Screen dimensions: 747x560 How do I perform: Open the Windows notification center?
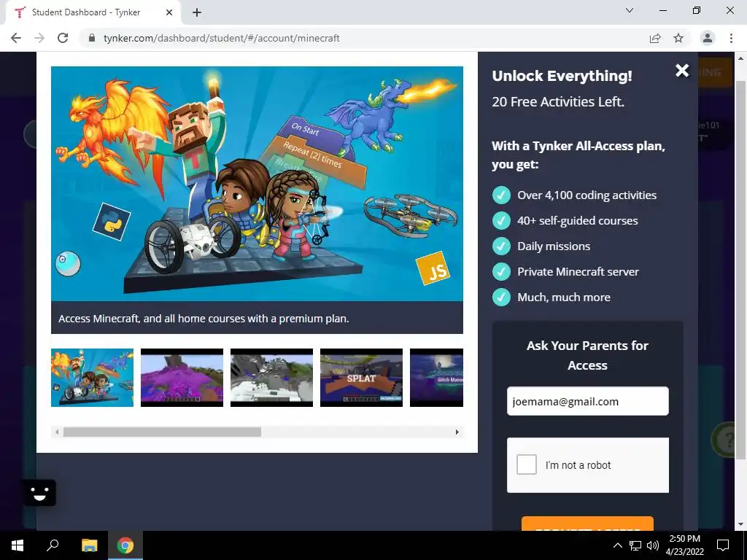click(723, 545)
